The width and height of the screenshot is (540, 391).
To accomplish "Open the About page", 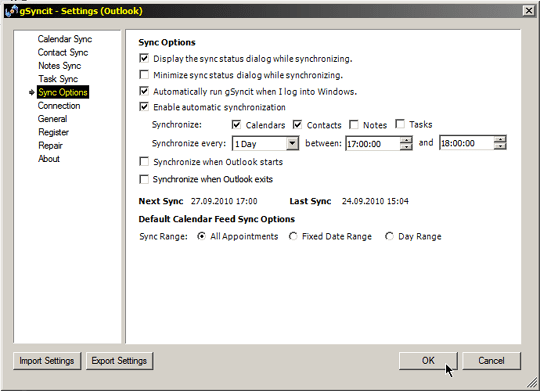I will coord(49,159).
